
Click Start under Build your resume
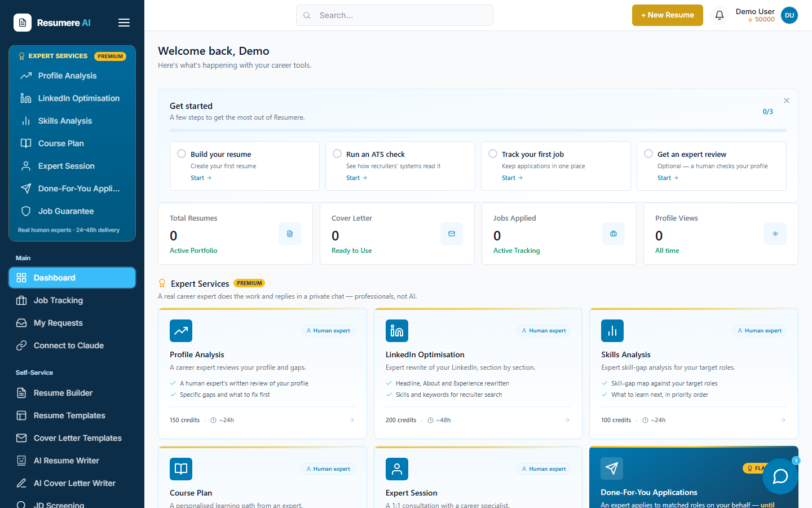(201, 178)
